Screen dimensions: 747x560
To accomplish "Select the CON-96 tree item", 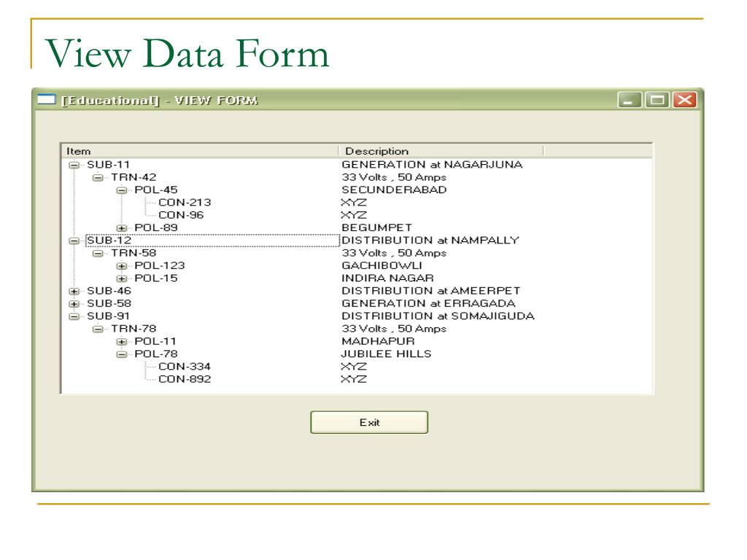I will tap(181, 215).
